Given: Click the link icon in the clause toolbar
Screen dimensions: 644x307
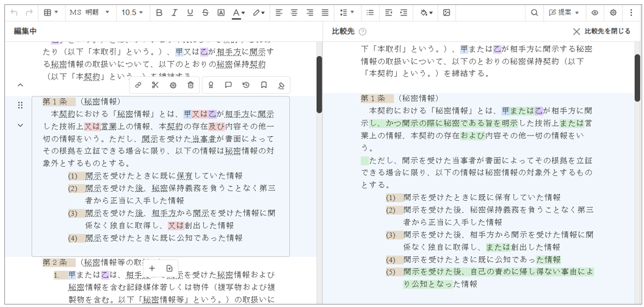Looking at the screenshot, I should coord(138,85).
